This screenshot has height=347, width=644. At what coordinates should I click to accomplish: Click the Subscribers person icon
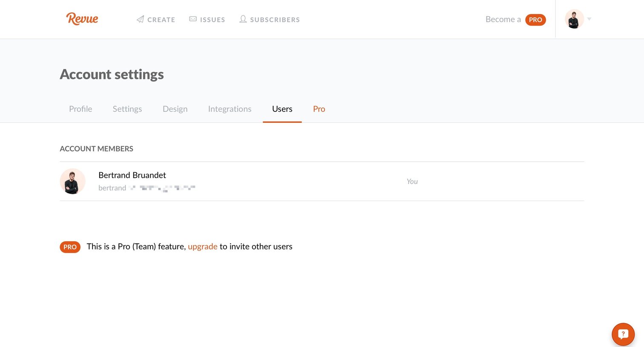pos(243,19)
